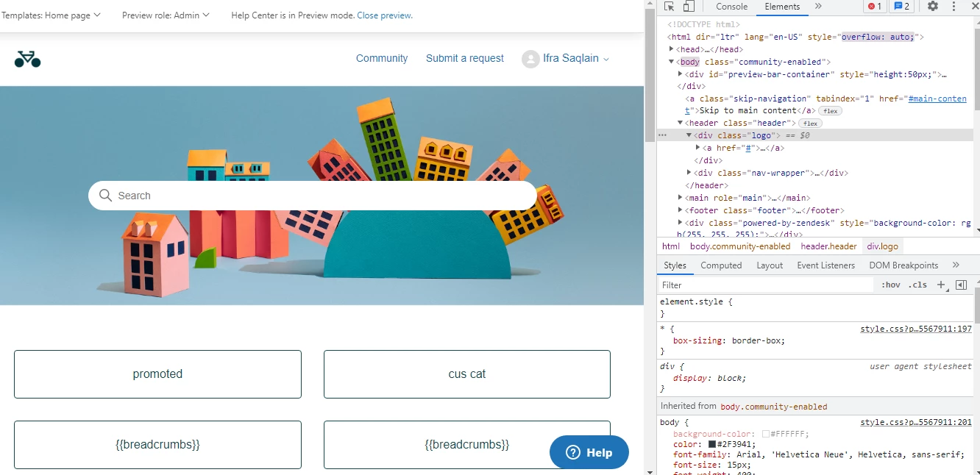The image size is (980, 475).
Task: Click the flex badge on the header element
Action: (812, 124)
